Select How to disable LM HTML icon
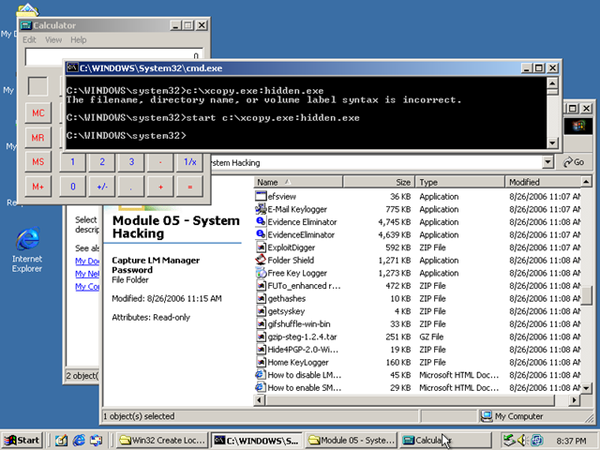Viewport: 600px width, 450px height. (x=261, y=375)
